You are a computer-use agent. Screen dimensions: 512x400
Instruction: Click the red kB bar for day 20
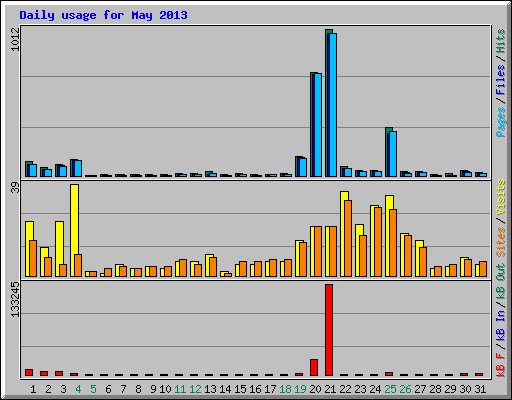(314, 367)
